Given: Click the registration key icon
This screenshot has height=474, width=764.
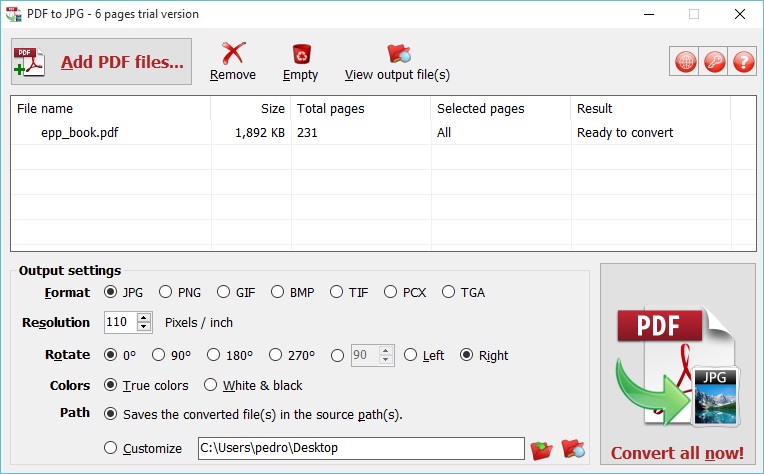Looking at the screenshot, I should pos(714,62).
